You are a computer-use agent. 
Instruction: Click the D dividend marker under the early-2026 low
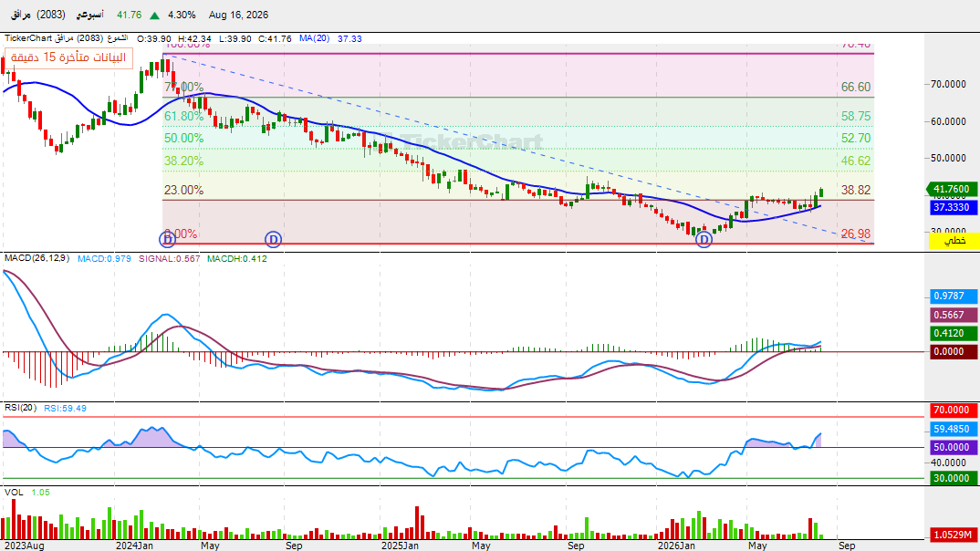click(x=704, y=239)
